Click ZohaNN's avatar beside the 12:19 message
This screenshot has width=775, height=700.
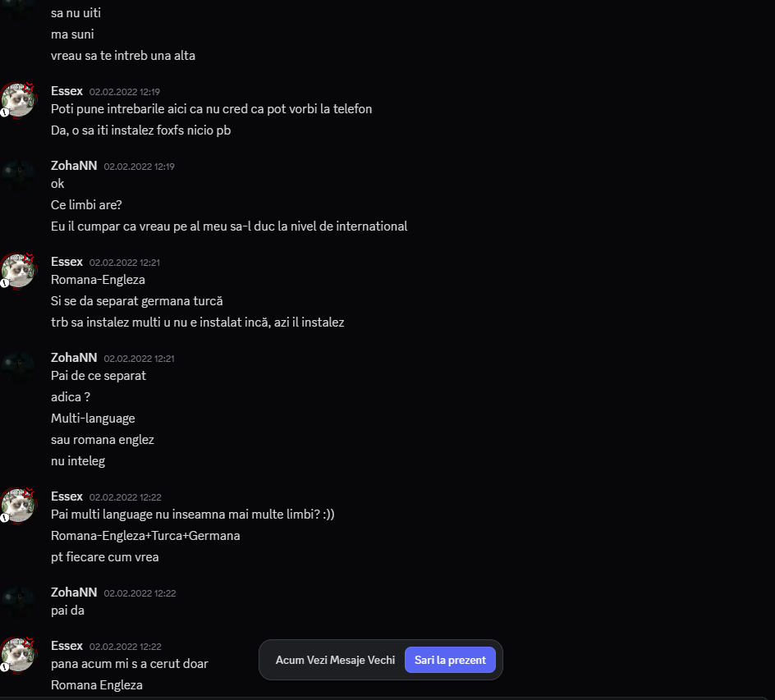[x=18, y=173]
